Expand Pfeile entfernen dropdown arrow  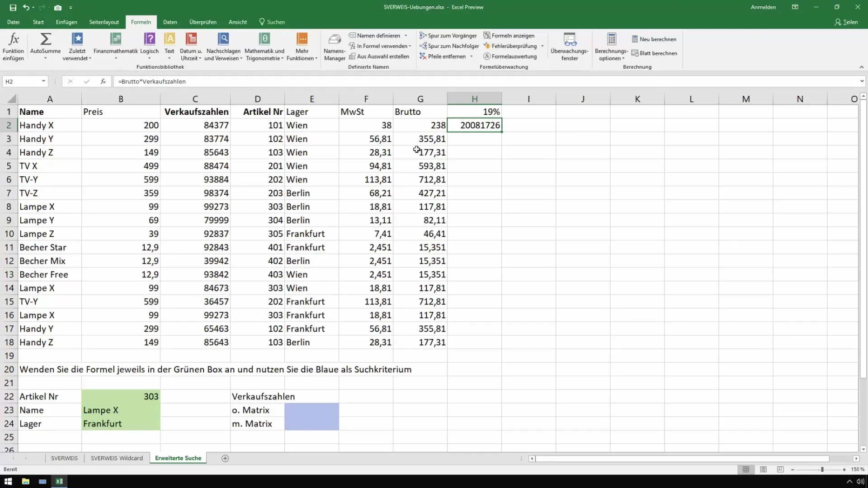point(472,56)
